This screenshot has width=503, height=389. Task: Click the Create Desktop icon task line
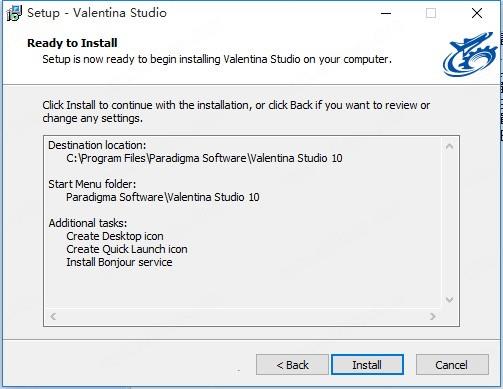[115, 236]
